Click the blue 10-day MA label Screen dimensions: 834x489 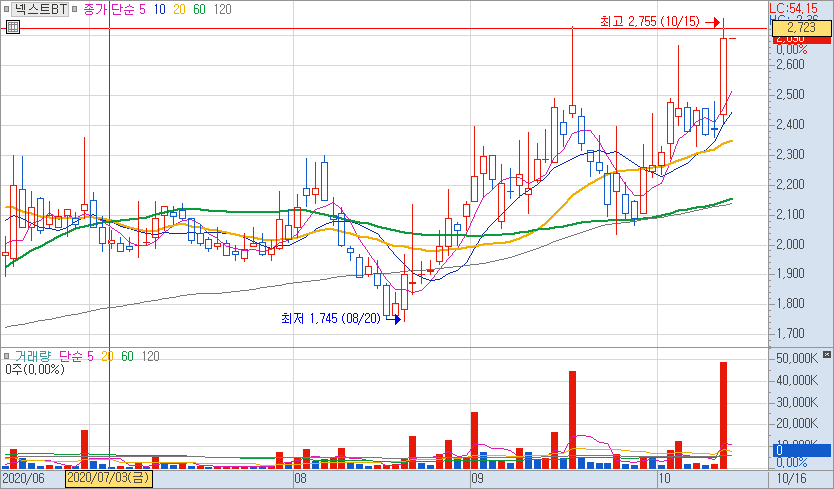point(159,10)
